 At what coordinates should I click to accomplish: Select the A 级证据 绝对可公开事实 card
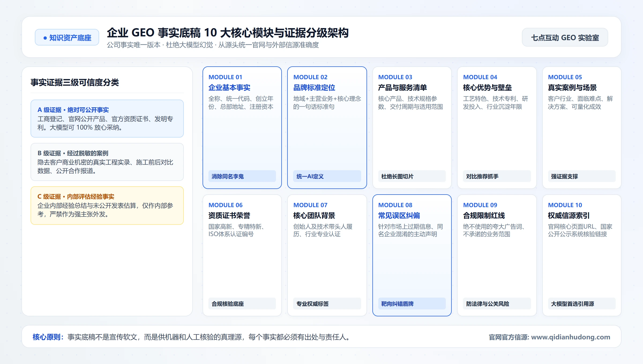click(107, 119)
